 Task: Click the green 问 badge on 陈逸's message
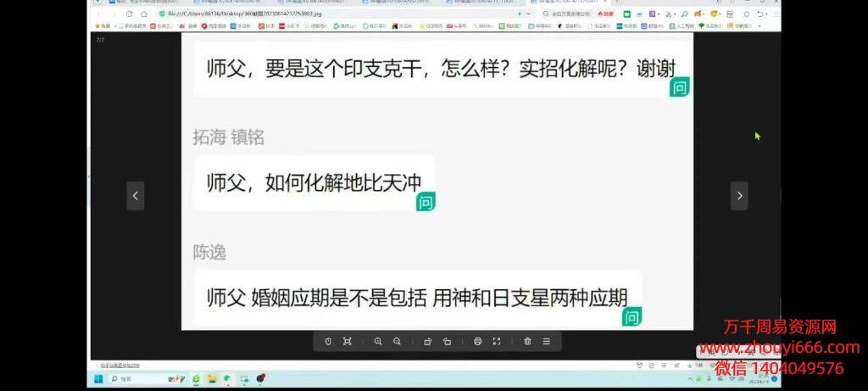[632, 318]
